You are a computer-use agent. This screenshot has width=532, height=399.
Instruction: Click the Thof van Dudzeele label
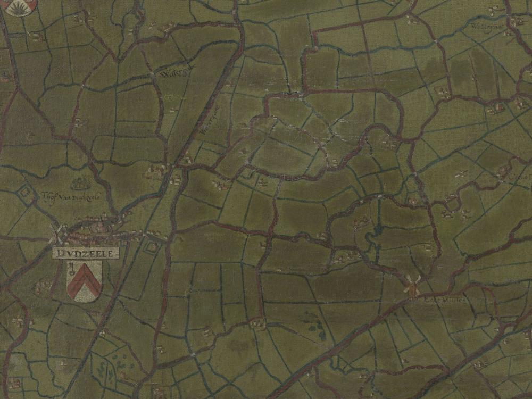tap(71, 196)
